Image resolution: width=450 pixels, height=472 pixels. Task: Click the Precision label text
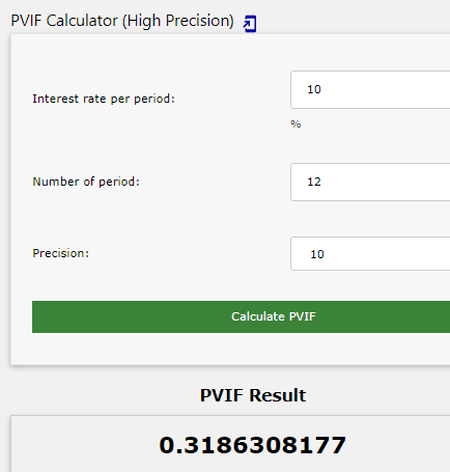point(61,253)
